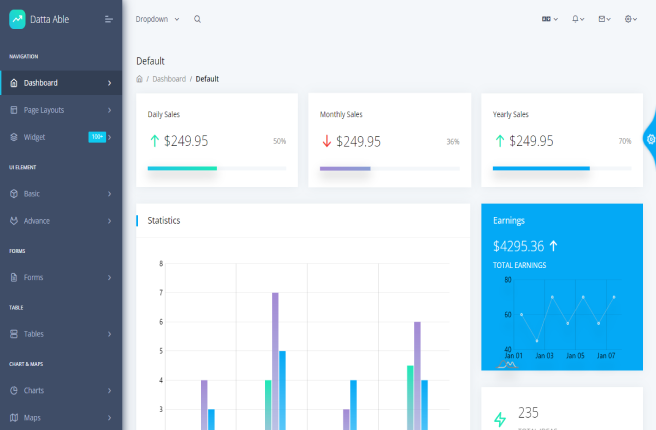This screenshot has height=430, width=656.
Task: Click the Maps icon in sidebar
Action: click(x=14, y=417)
